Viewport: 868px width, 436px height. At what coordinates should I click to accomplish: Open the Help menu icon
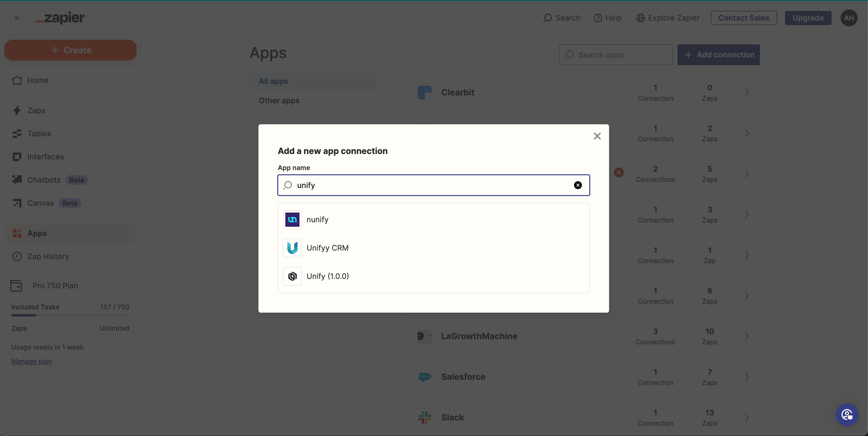(598, 18)
